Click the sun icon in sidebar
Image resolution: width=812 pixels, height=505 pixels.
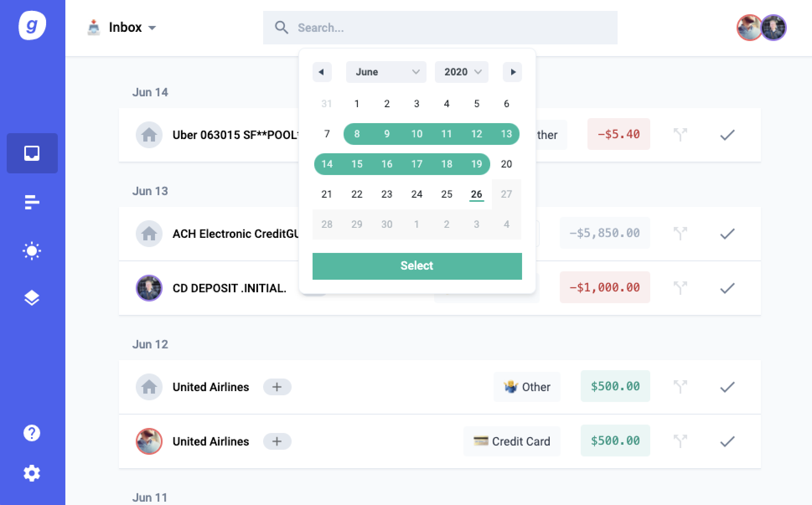tap(32, 251)
